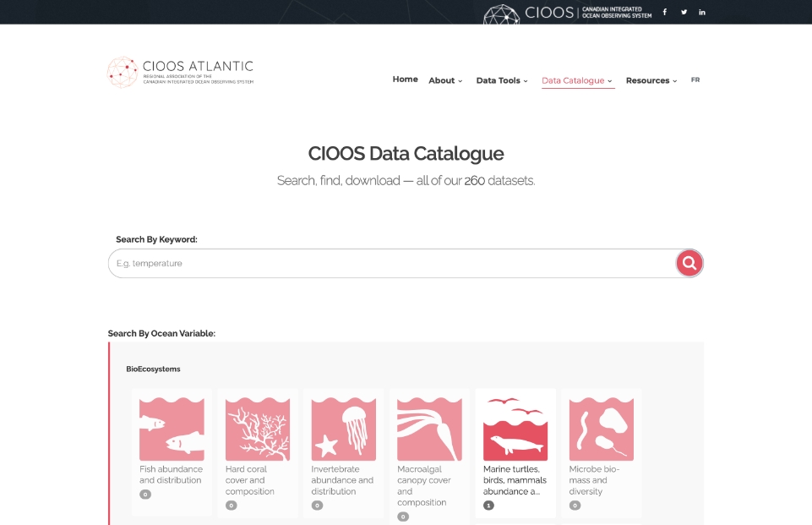Open the Data Catalogue menu item
812x525 pixels.
tap(578, 80)
